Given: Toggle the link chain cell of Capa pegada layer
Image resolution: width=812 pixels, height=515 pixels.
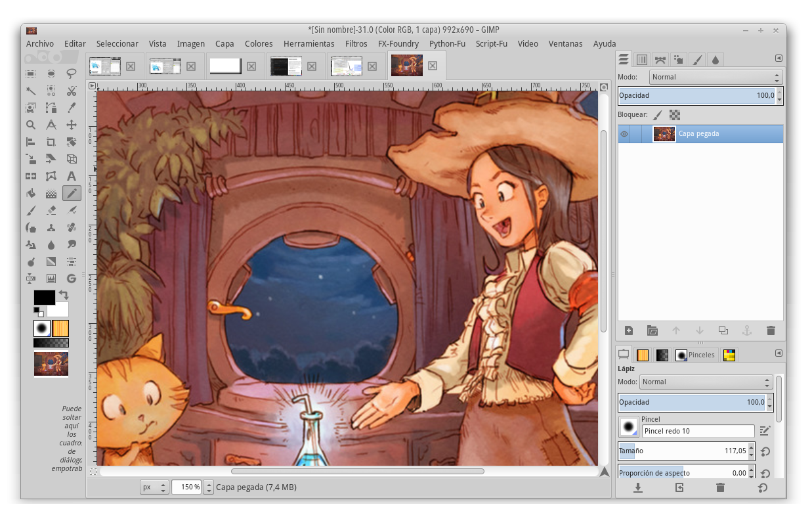Looking at the screenshot, I should click(x=636, y=134).
